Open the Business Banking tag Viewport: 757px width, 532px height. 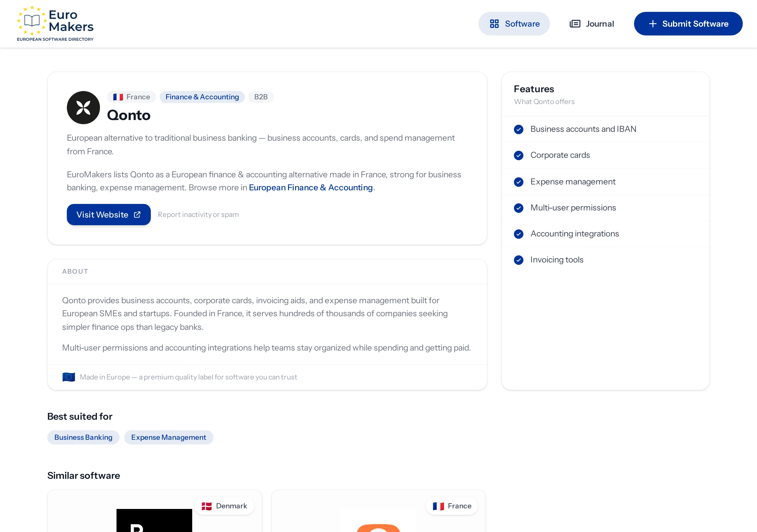83,437
